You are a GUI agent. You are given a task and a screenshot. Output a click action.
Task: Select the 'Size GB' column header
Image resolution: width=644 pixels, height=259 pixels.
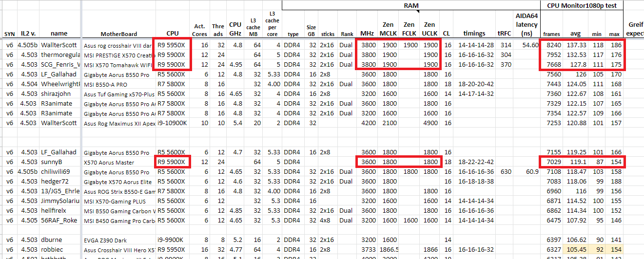tap(311, 31)
